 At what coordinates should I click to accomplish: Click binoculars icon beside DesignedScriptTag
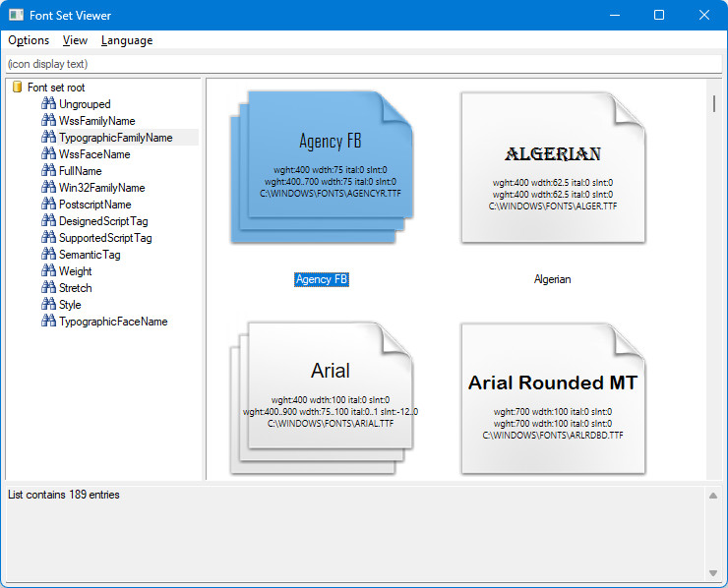(x=48, y=220)
